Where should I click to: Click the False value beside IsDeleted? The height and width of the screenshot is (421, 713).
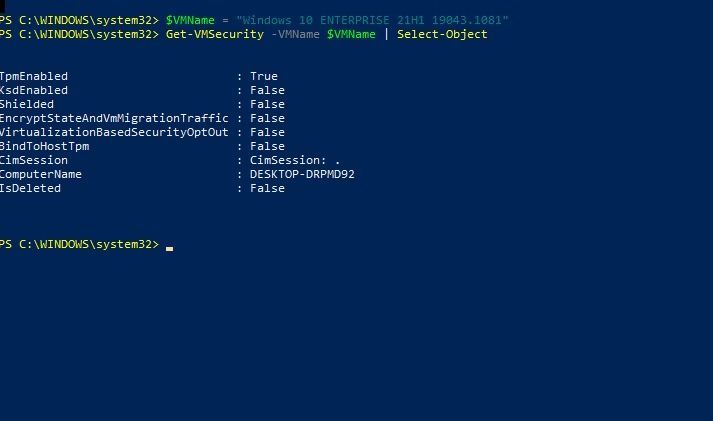tap(267, 189)
